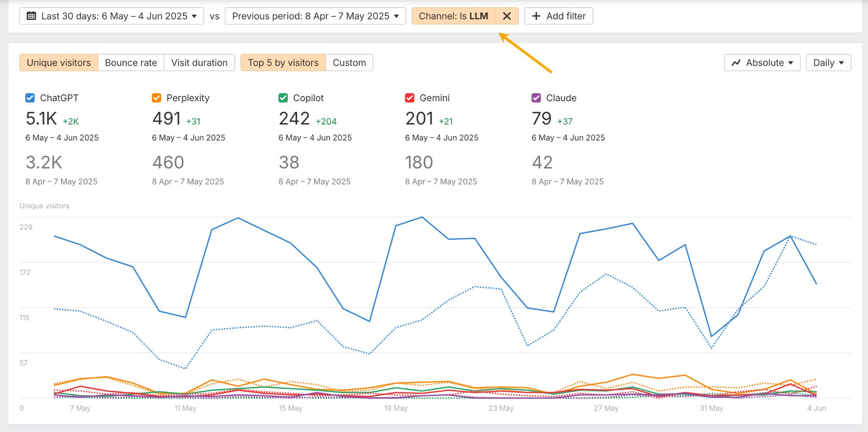Viewport: 868px width, 432px height.
Task: Click the ChatGPT 5.1K metric value
Action: [41, 119]
